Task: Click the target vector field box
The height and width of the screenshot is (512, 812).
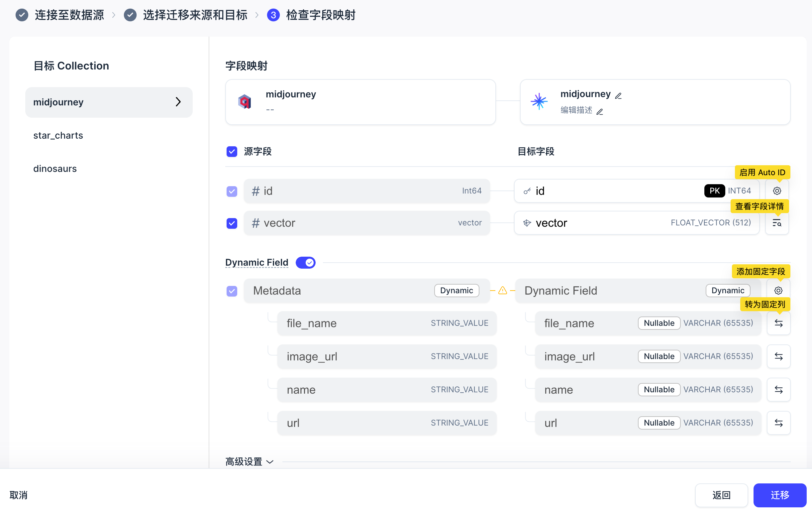Action: click(x=637, y=223)
